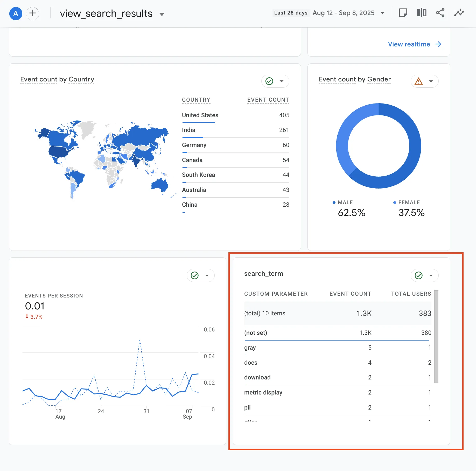
Task: Open the Customize report note icon
Action: tap(403, 13)
